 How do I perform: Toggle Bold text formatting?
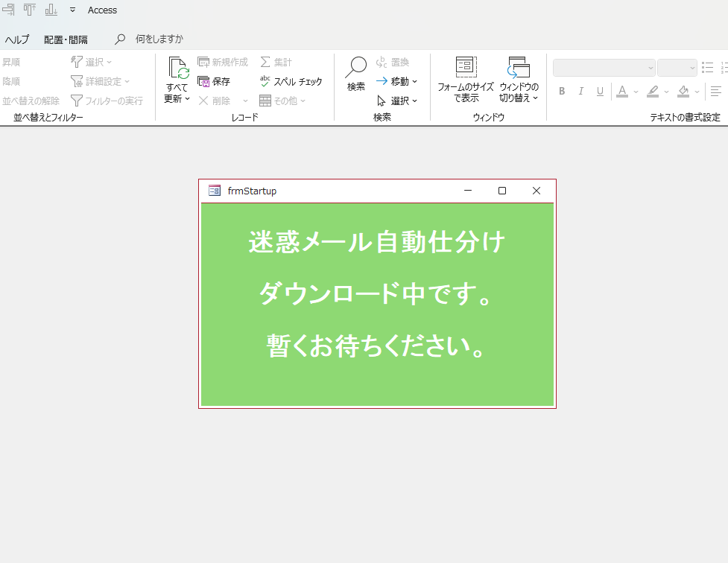(562, 92)
